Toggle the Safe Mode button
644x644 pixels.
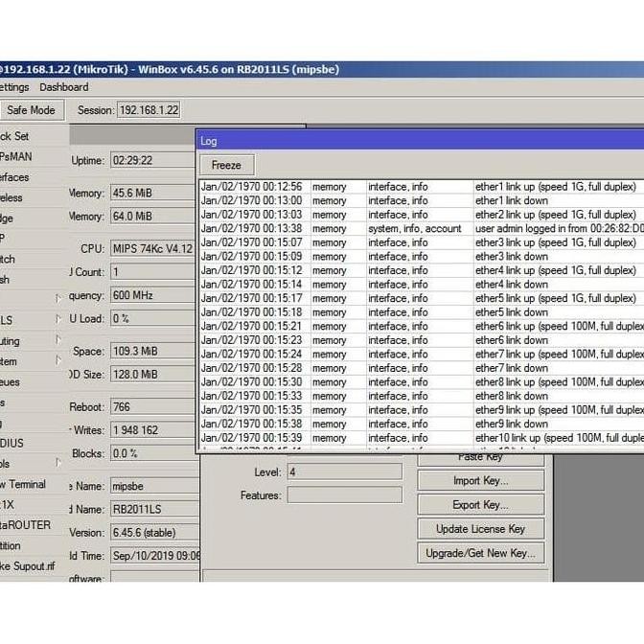click(32, 110)
